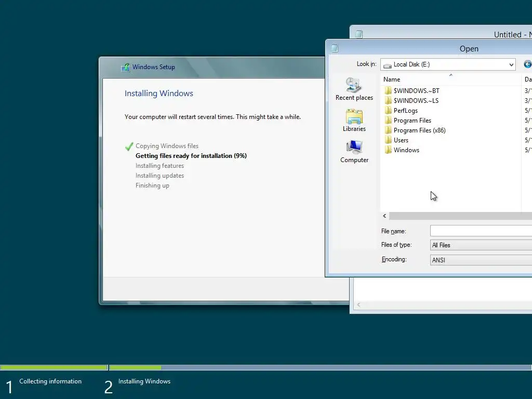Image resolution: width=532 pixels, height=399 pixels.
Task: Open the Computer shortcut
Action: (x=354, y=152)
